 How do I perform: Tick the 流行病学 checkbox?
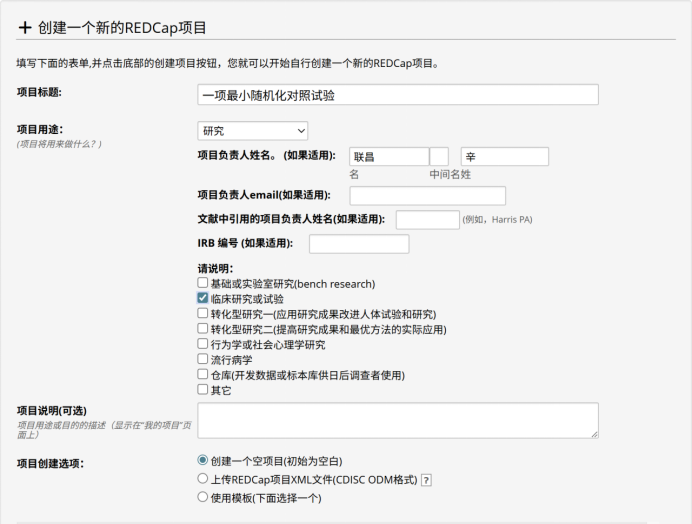[203, 359]
